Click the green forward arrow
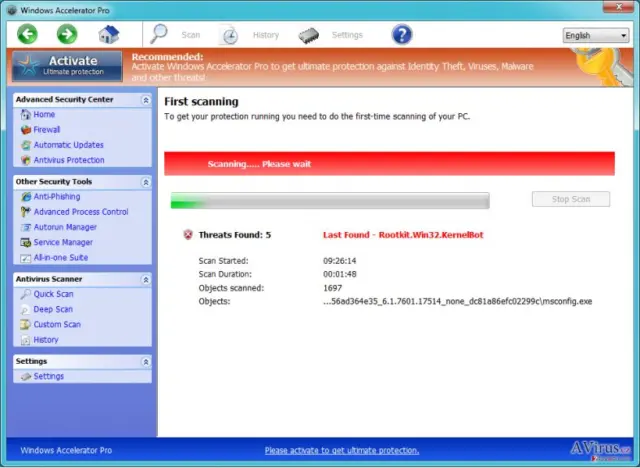This screenshot has width=640, height=468. pyautogui.click(x=67, y=34)
